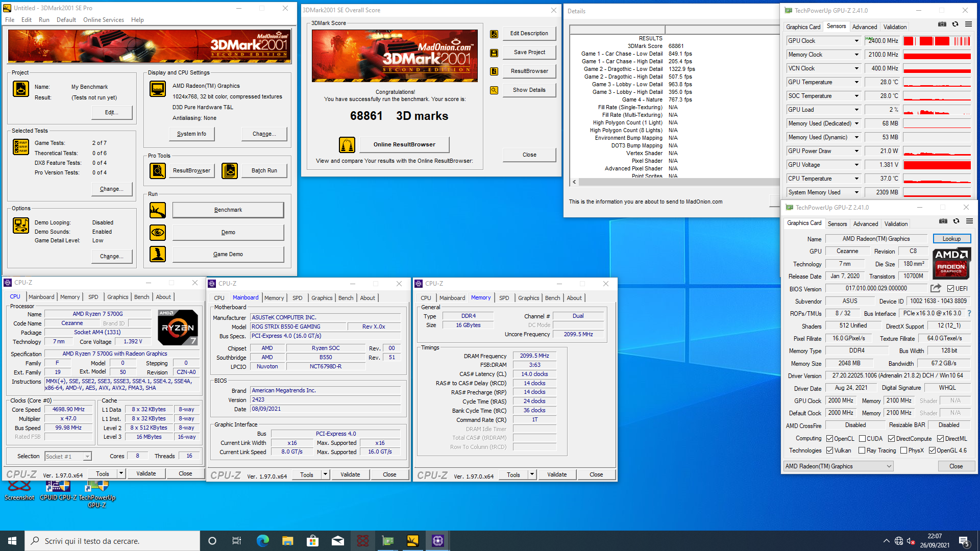Click the Lookup button in GPU-Z
980x551 pixels.
tap(951, 239)
